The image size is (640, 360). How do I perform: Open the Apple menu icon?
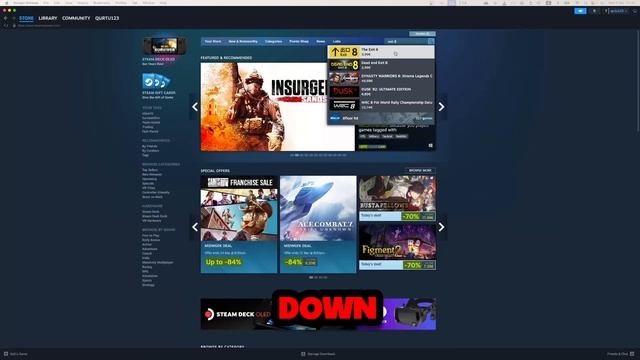pyautogui.click(x=7, y=2)
